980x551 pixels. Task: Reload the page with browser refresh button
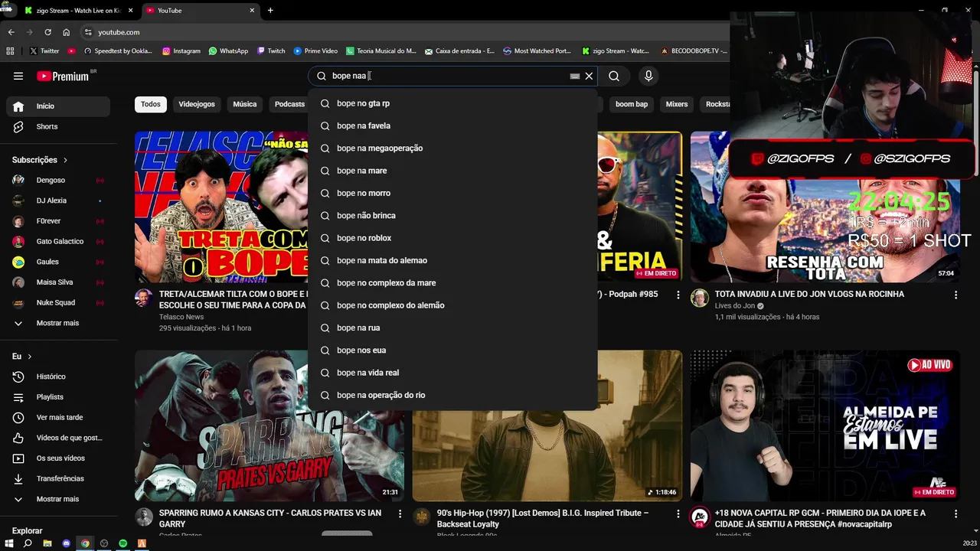47,32
